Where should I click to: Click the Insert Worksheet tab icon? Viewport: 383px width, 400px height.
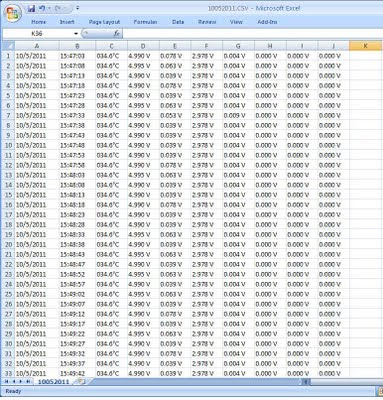(81, 381)
